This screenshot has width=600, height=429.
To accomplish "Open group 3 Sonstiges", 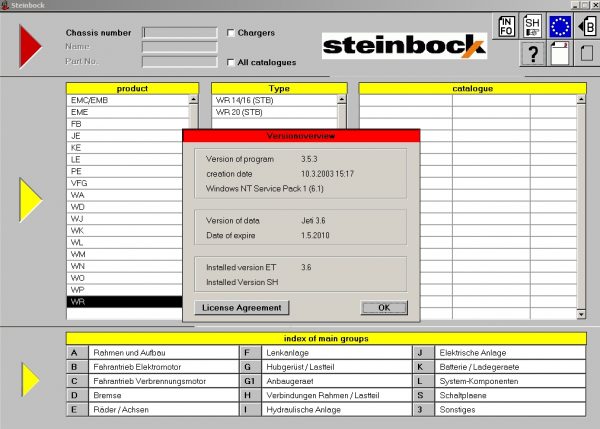I will [499, 409].
